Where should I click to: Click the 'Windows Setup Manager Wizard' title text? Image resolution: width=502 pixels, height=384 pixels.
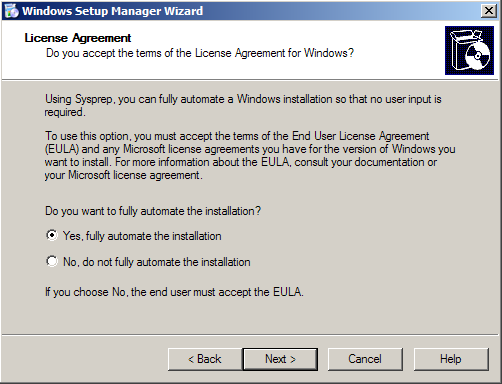point(112,11)
